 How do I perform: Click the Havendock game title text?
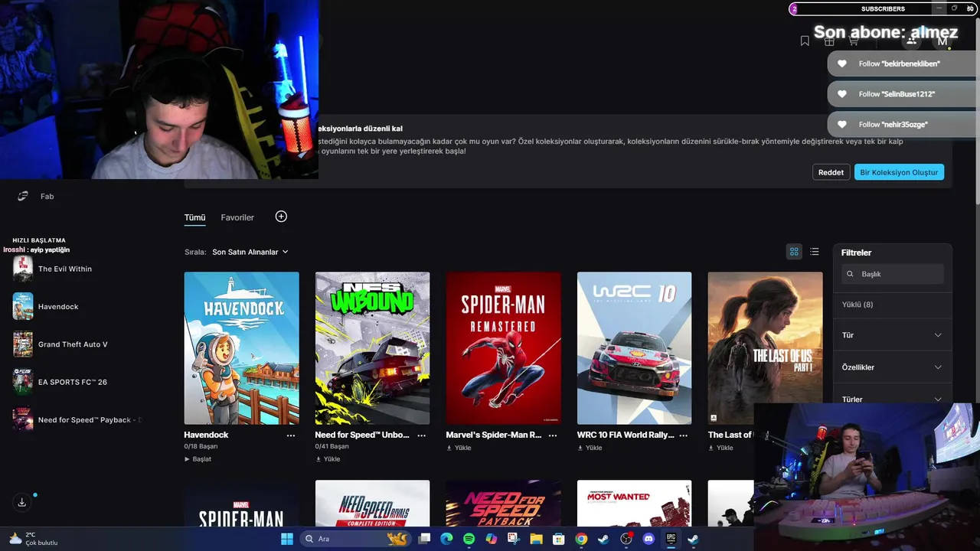coord(206,435)
